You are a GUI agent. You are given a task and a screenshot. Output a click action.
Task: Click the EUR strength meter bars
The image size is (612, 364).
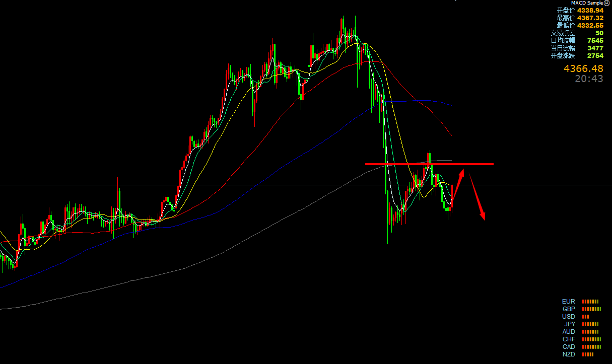pos(590,302)
